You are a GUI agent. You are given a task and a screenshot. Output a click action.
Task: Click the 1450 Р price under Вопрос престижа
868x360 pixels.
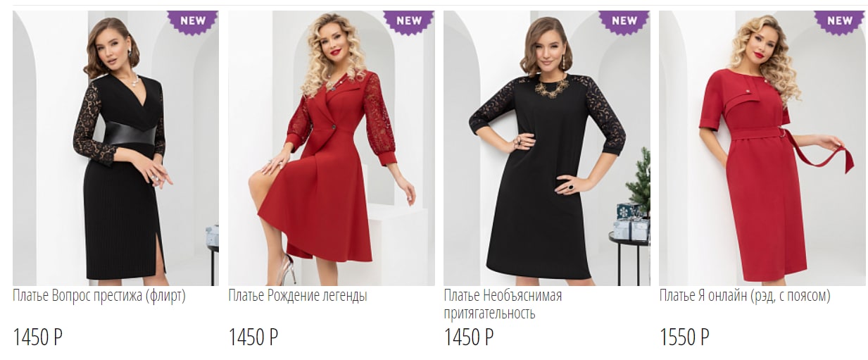38,337
